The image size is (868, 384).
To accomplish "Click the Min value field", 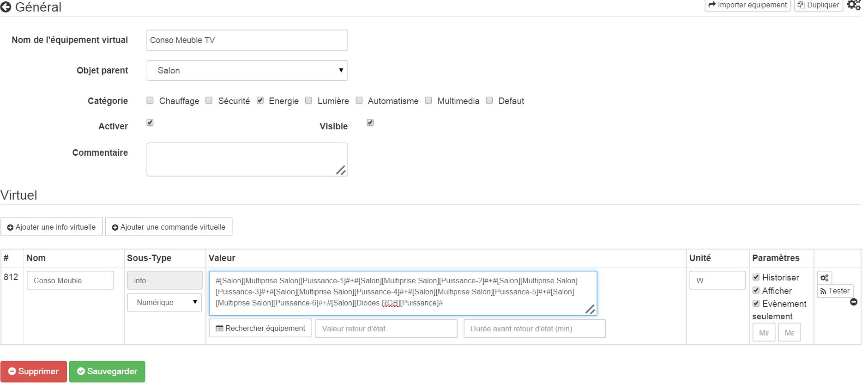I will pos(764,332).
